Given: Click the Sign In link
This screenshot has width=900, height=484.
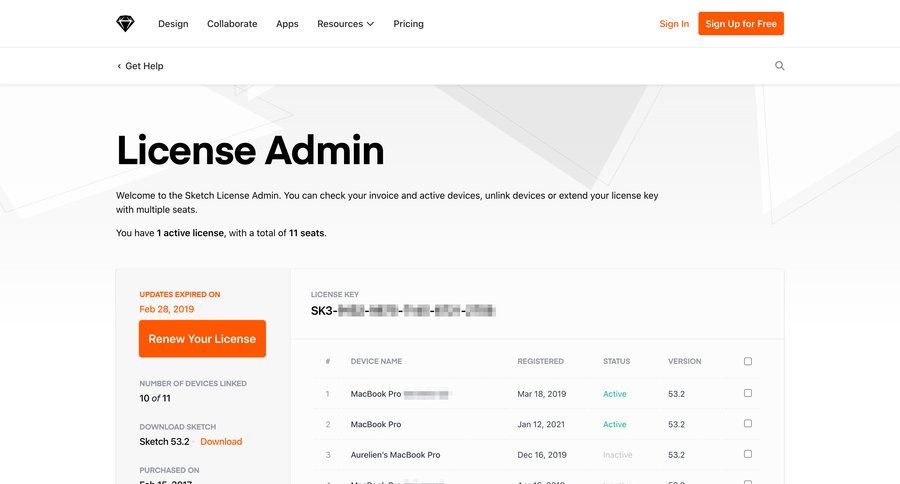Looking at the screenshot, I should point(674,24).
